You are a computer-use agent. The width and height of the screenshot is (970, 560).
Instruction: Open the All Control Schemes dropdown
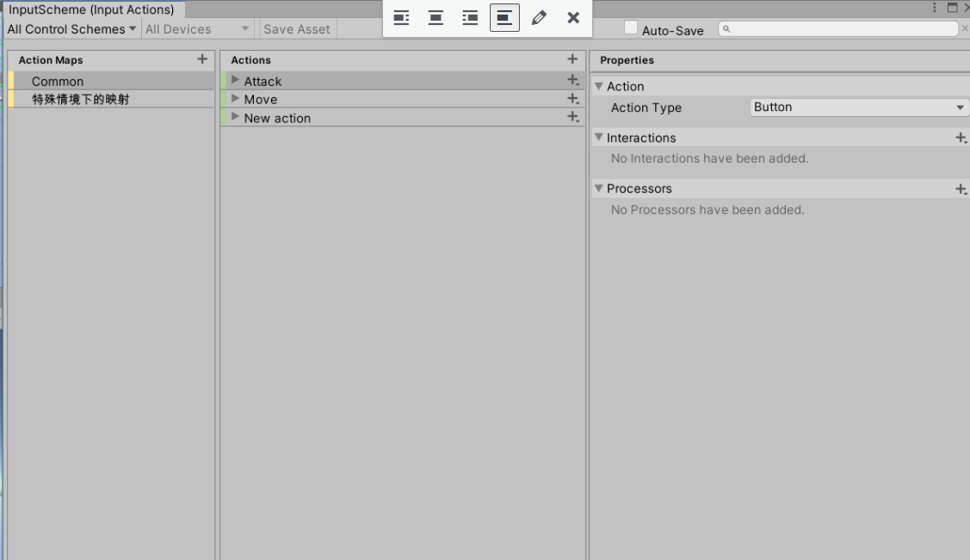pyautogui.click(x=69, y=28)
